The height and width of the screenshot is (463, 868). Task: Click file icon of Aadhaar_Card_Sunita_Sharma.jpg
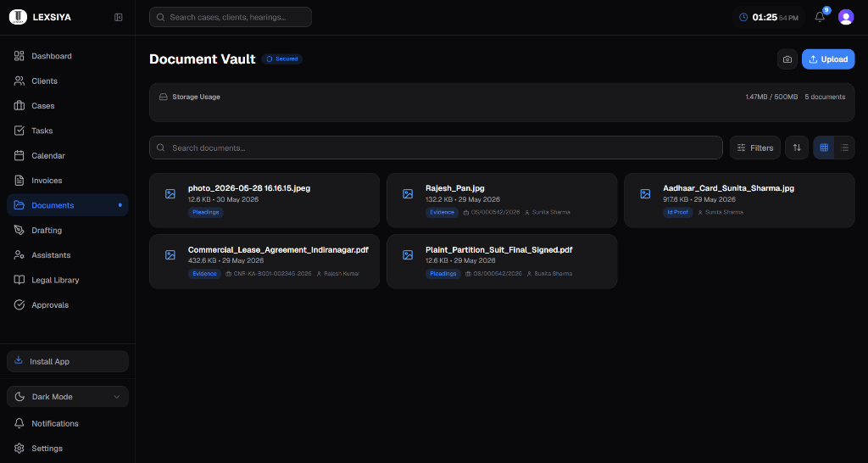pos(645,194)
